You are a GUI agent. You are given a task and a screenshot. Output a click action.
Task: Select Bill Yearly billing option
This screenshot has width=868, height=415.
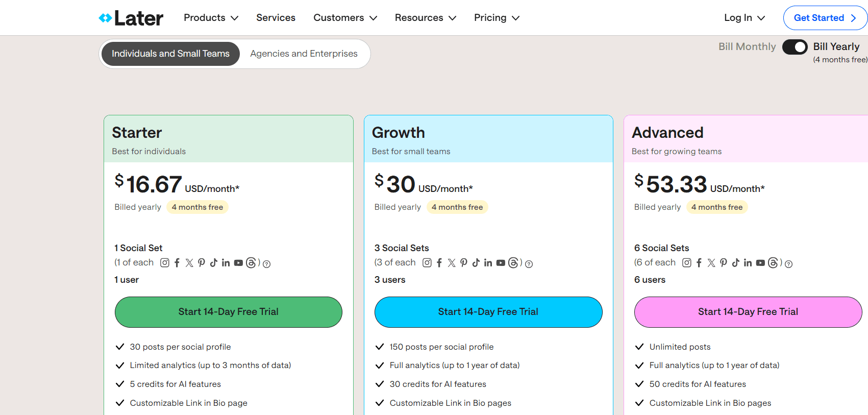pyautogui.click(x=836, y=47)
